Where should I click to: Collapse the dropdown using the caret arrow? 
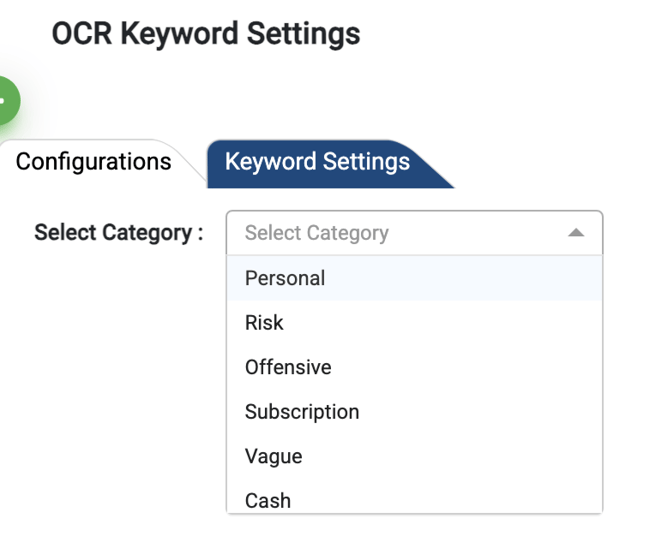coord(575,233)
